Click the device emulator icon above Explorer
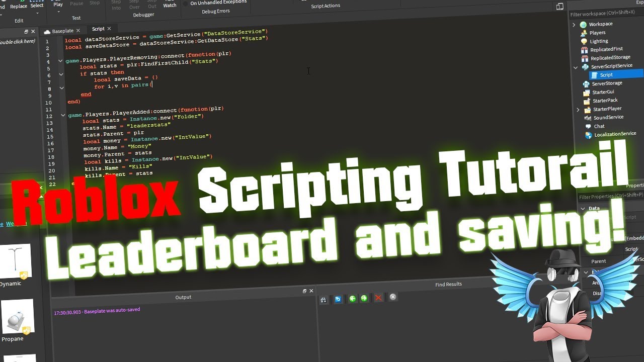This screenshot has width=644, height=362. pos(560,7)
